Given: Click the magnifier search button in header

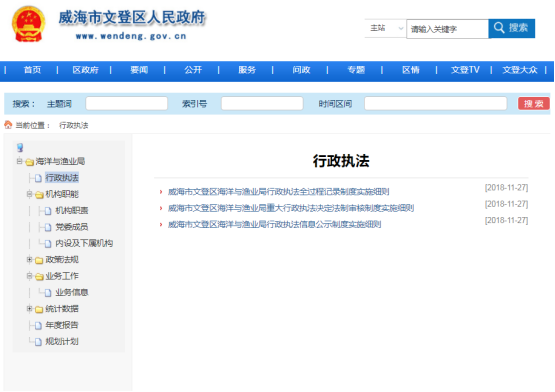Looking at the screenshot, I should click(x=511, y=28).
